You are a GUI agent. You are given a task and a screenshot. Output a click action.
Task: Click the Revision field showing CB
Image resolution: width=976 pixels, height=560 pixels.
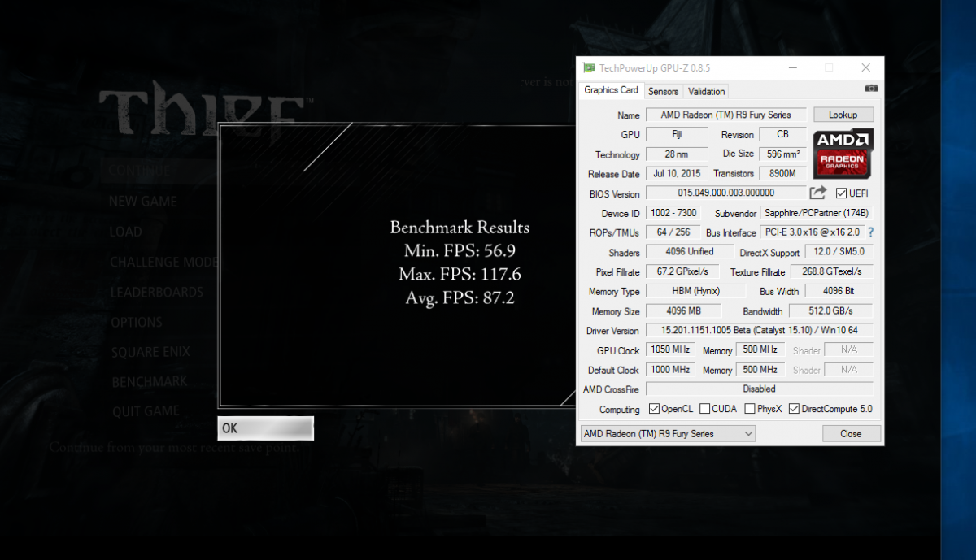coord(782,135)
